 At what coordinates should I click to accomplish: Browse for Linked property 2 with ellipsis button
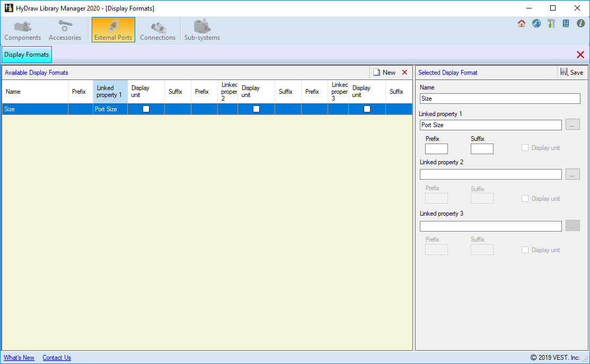coord(573,174)
